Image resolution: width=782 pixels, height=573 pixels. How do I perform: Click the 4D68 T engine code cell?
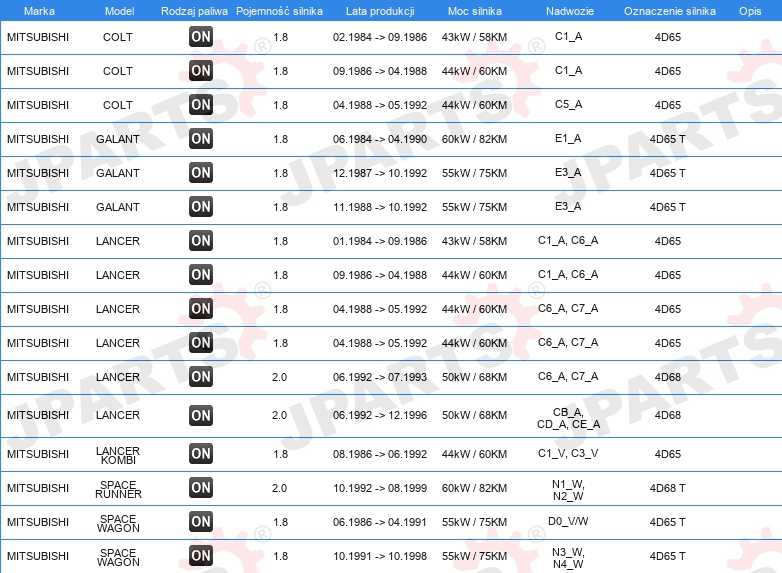(x=667, y=488)
